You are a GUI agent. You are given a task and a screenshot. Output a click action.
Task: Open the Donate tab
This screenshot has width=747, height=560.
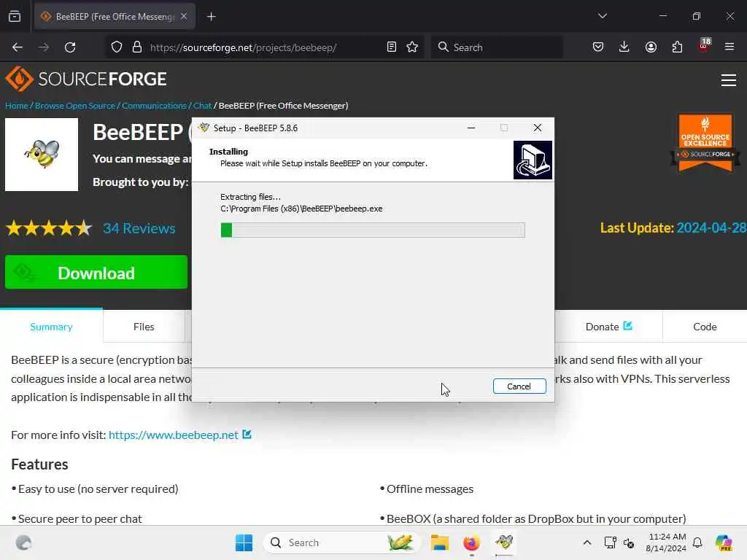click(x=608, y=327)
